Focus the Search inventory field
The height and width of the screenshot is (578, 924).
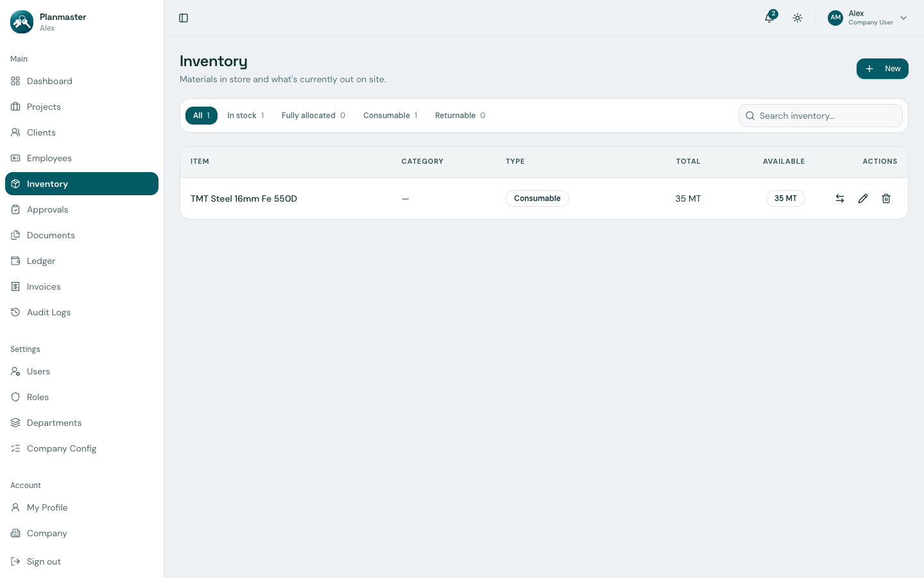coord(821,116)
